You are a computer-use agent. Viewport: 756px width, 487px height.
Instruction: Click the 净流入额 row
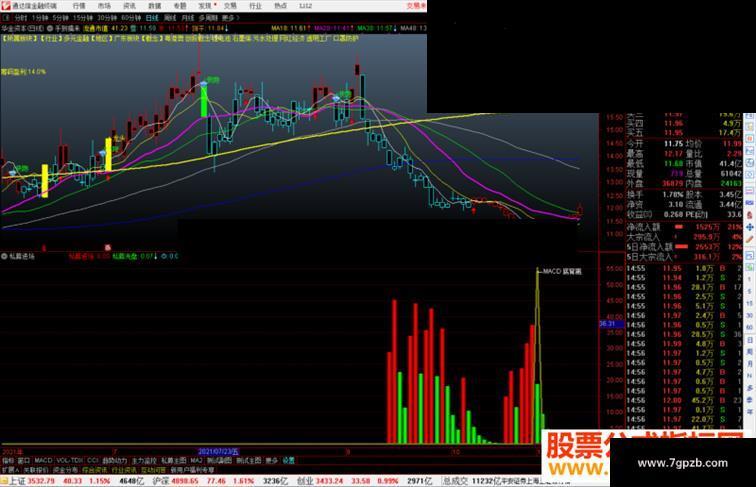coord(684,227)
